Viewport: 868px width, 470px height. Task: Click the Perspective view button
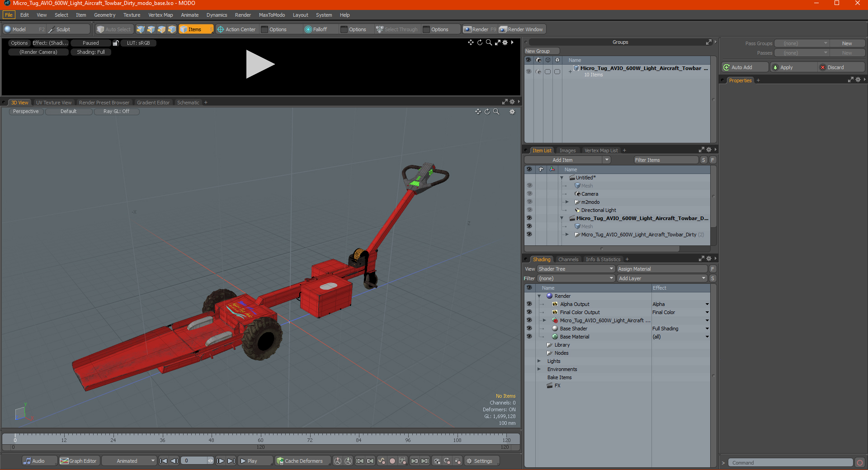click(x=26, y=112)
